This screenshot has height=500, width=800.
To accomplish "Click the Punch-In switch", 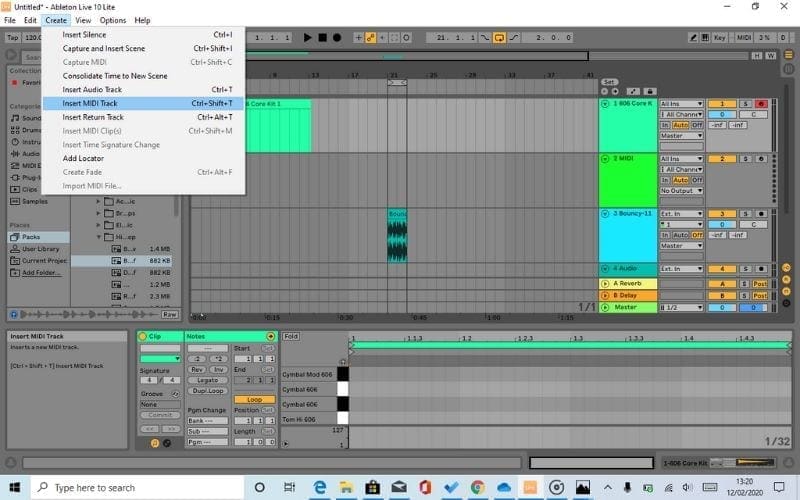I will pyautogui.click(x=485, y=37).
